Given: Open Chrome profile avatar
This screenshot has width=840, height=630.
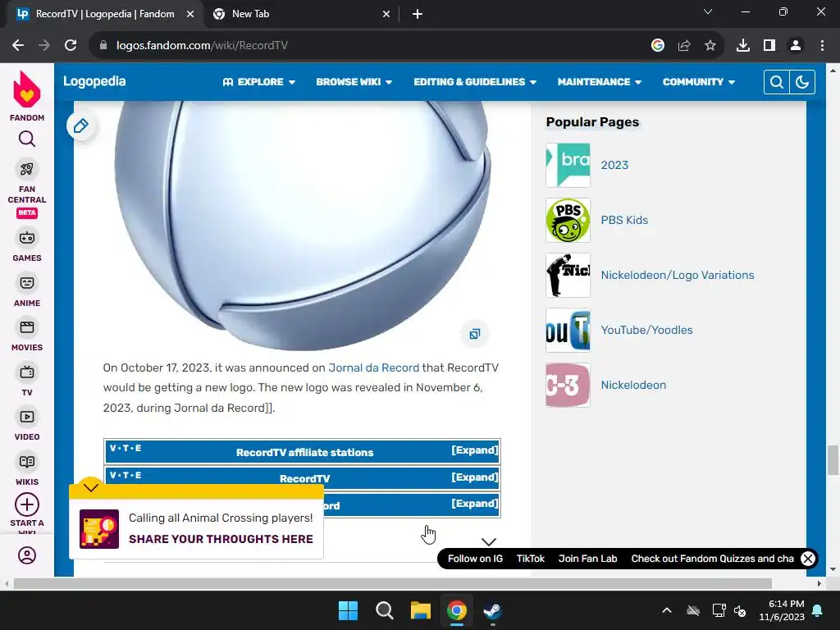Looking at the screenshot, I should coord(796,46).
